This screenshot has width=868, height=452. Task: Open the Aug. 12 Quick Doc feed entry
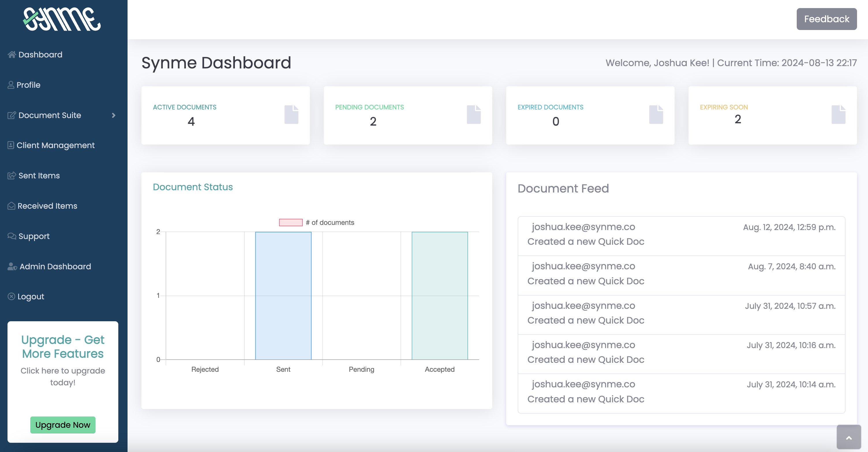[681, 236]
